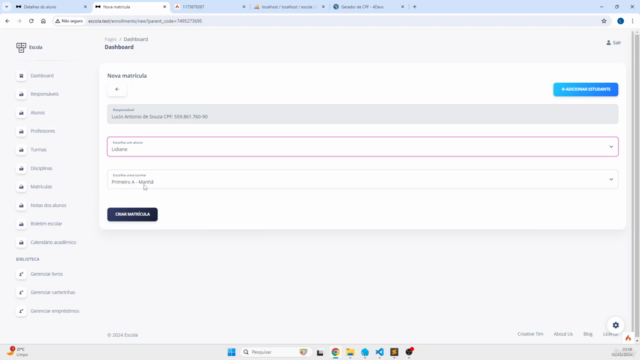Click the Sair logout link
The width and height of the screenshot is (640, 360).
[x=613, y=42]
